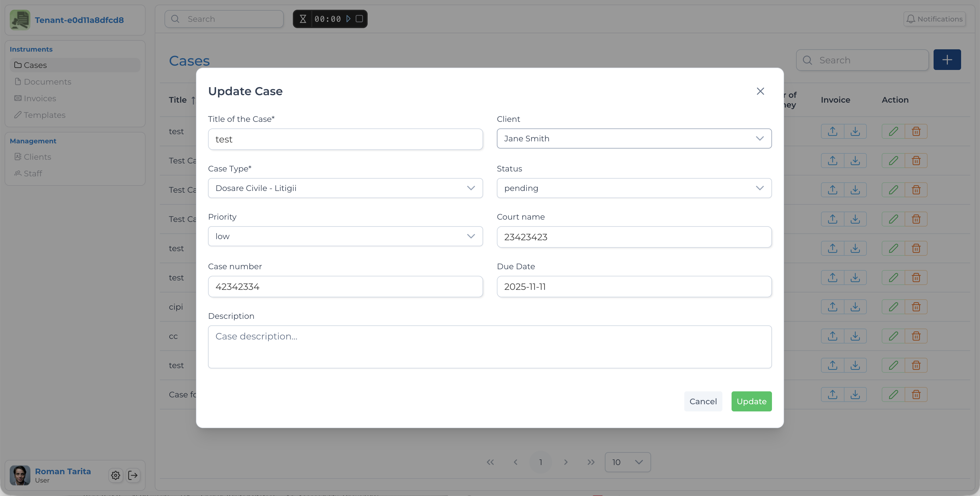This screenshot has width=980, height=496.
Task: Open the Notifications bell
Action: pos(934,19)
